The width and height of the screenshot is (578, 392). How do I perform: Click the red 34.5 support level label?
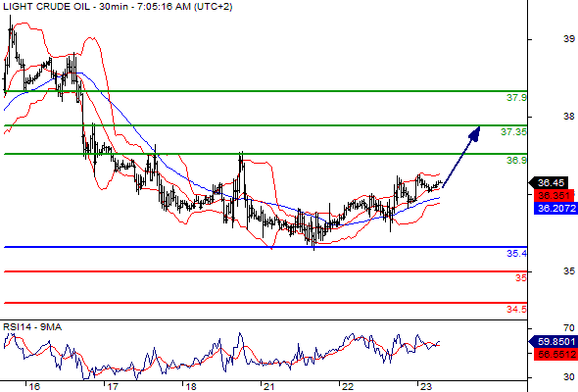[516, 309]
